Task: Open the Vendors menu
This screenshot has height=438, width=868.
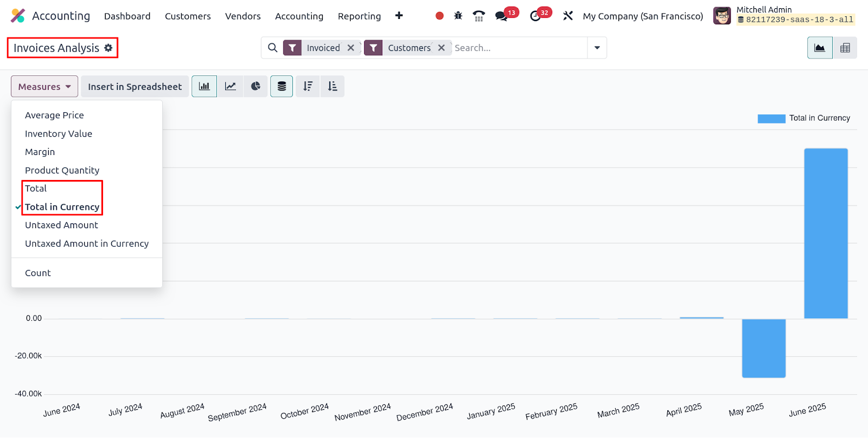Action: tap(243, 16)
